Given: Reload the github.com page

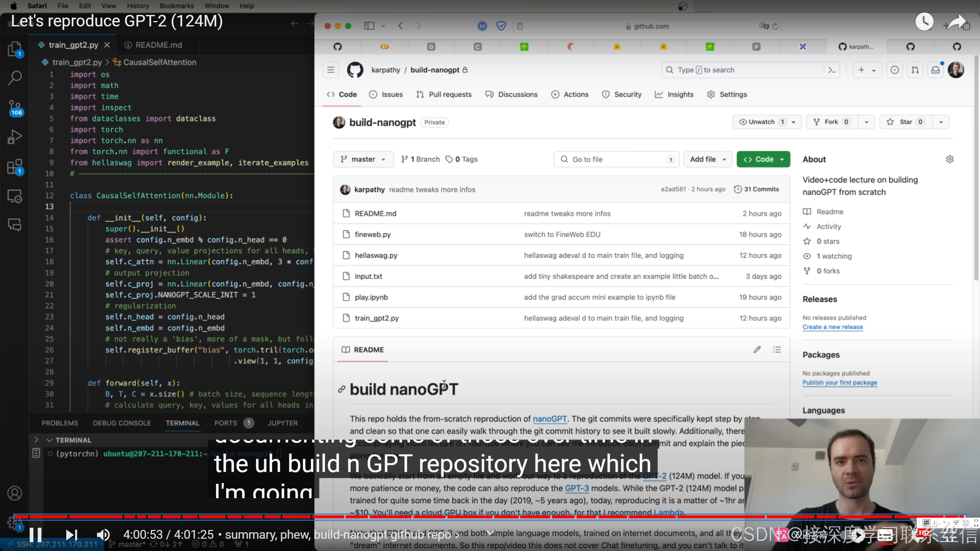Looking at the screenshot, I should pos(775,26).
